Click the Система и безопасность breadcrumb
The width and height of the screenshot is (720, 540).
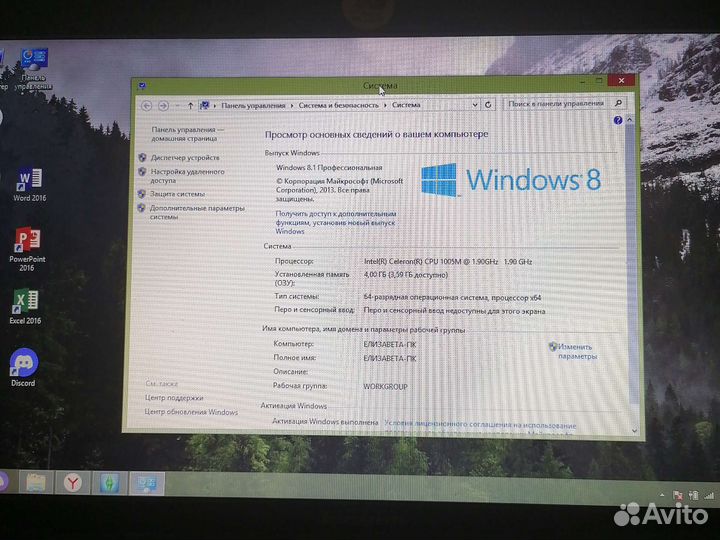pos(338,105)
